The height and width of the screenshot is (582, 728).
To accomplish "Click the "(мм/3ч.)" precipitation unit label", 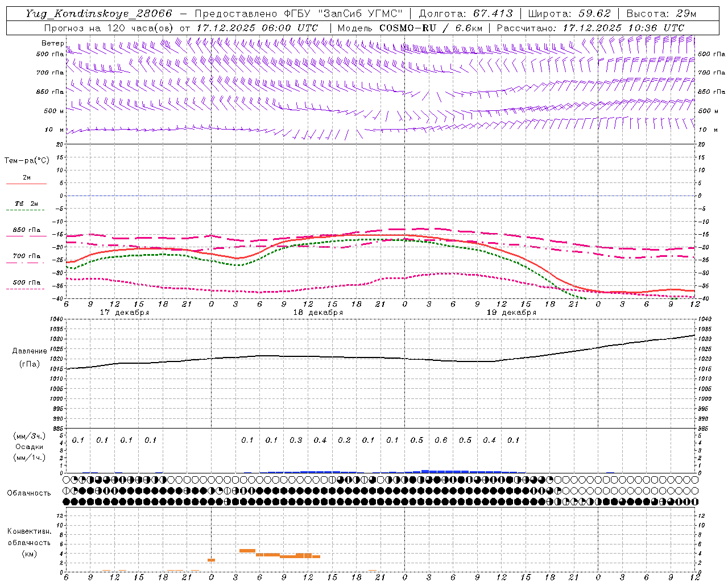I will pyautogui.click(x=30, y=436).
